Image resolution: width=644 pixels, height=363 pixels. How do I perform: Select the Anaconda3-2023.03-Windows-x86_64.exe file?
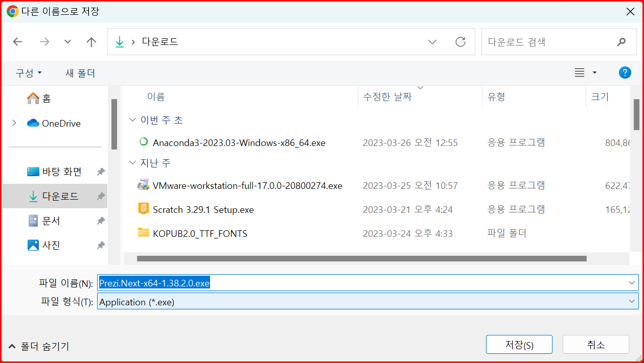239,142
